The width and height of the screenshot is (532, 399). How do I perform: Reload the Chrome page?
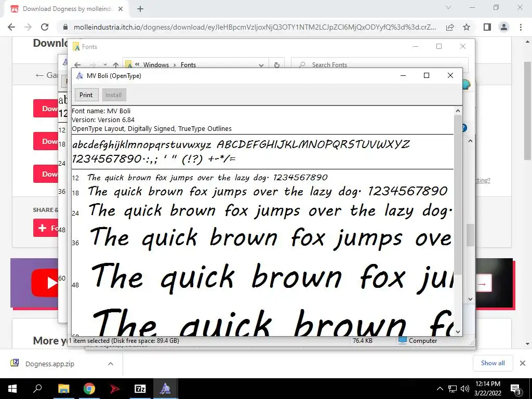click(45, 27)
